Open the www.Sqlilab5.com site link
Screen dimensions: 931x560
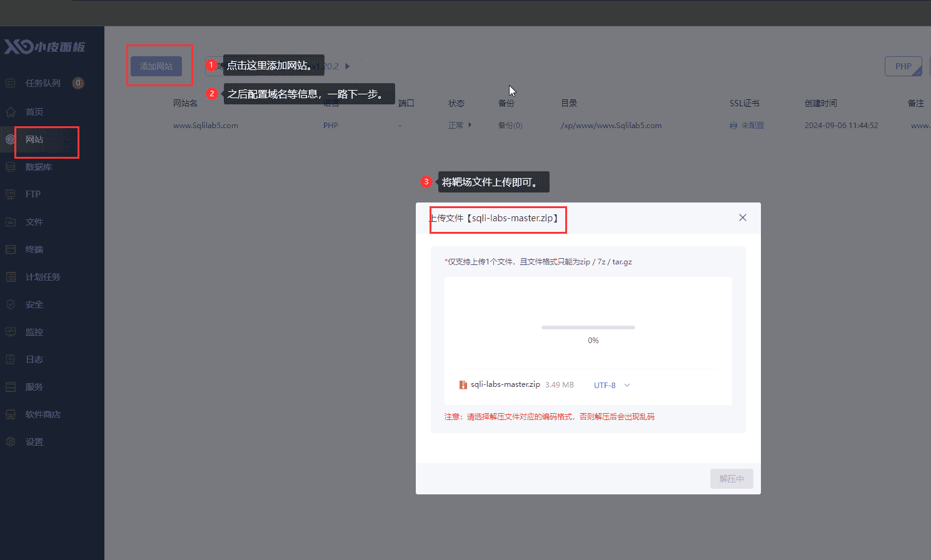(x=206, y=126)
